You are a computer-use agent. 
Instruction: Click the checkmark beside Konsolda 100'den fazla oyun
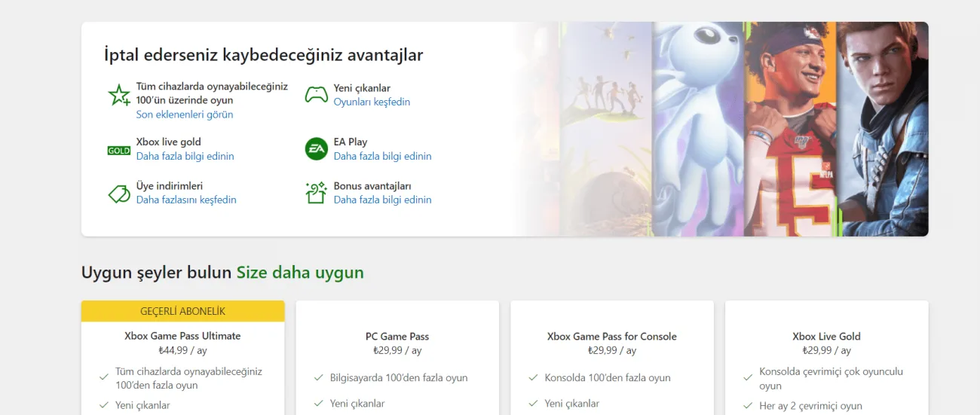tap(533, 377)
